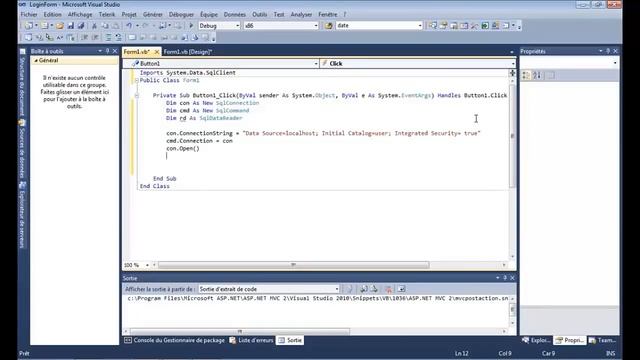Viewport: 640px width, 360px height.
Task: Click the code editor horizontal scrollbar
Action: (294, 265)
